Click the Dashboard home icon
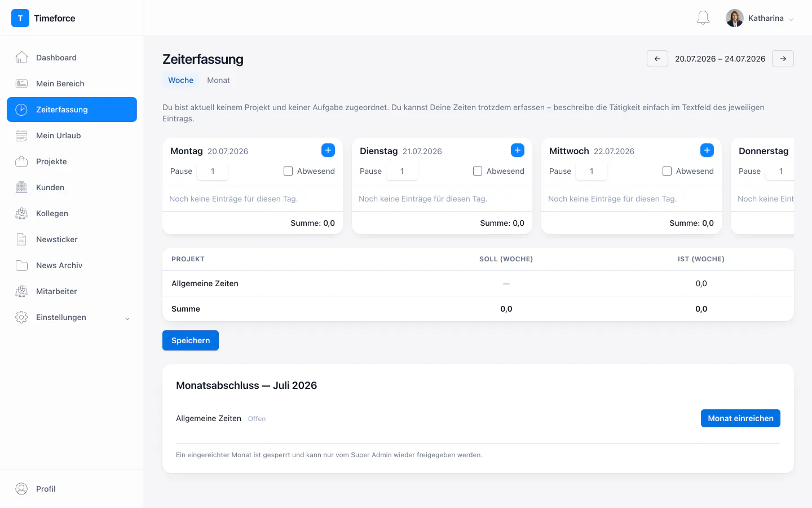 [x=21, y=58]
